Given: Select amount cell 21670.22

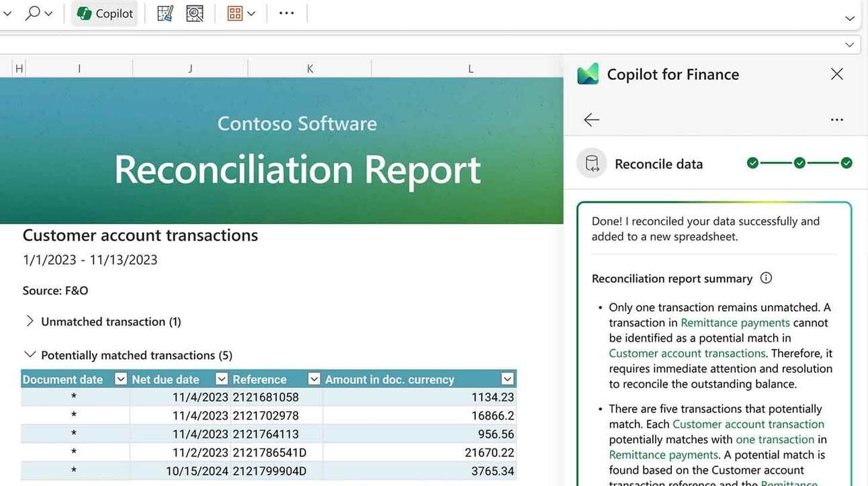Looking at the screenshot, I should pyautogui.click(x=420, y=453).
